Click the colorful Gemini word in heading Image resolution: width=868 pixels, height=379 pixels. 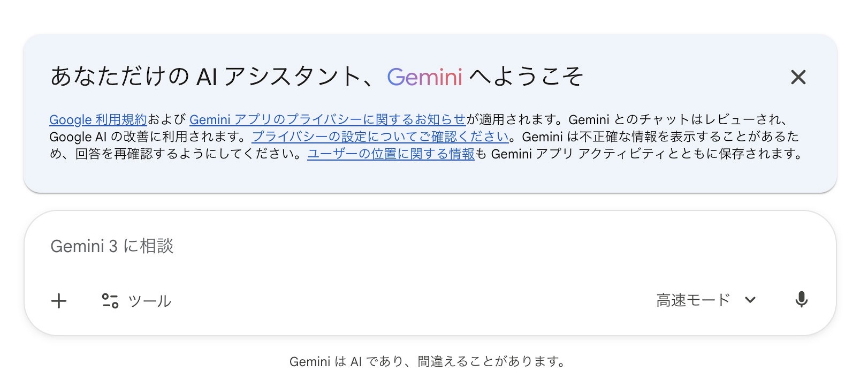(424, 77)
